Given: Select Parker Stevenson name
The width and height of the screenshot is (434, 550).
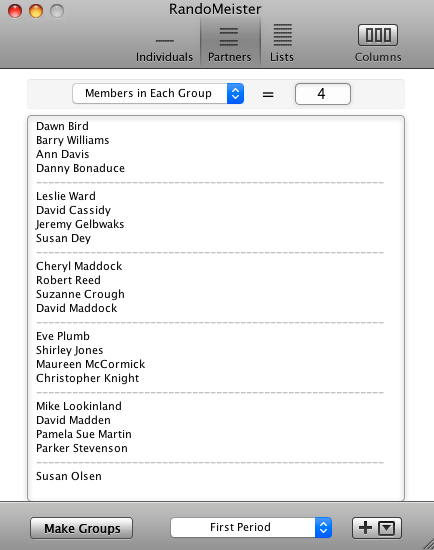Looking at the screenshot, I should (x=82, y=448).
